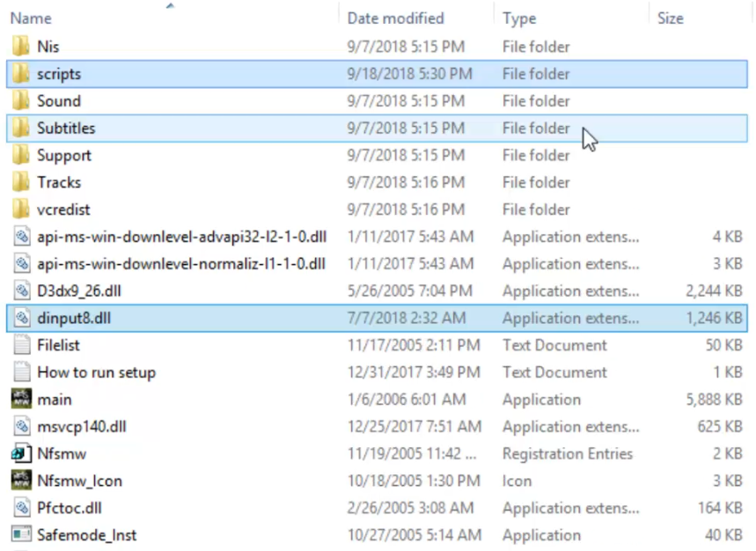
Task: Click the msvcp140.dll file name
Action: click(x=82, y=427)
